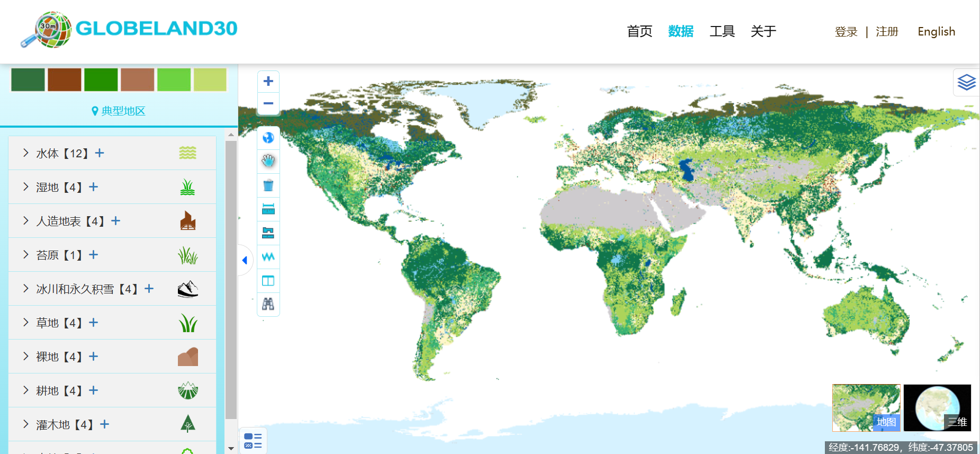Switch to the 三维 globe view
Viewport: 980px width, 454px height.
pyautogui.click(x=937, y=407)
